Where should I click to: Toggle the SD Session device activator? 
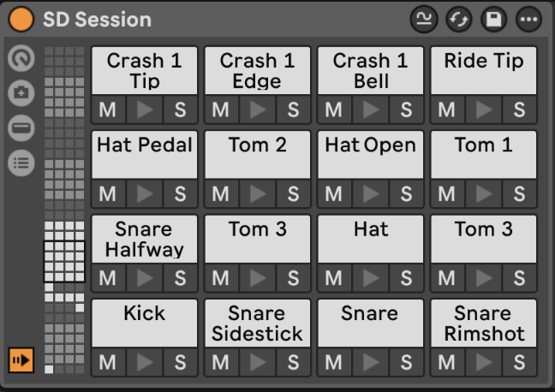click(21, 19)
